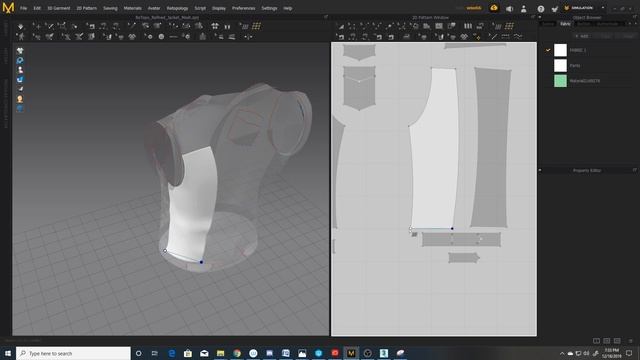Open File Explorer from the taskbar
Image resolution: width=640 pixels, height=360 pixels.
point(220,353)
